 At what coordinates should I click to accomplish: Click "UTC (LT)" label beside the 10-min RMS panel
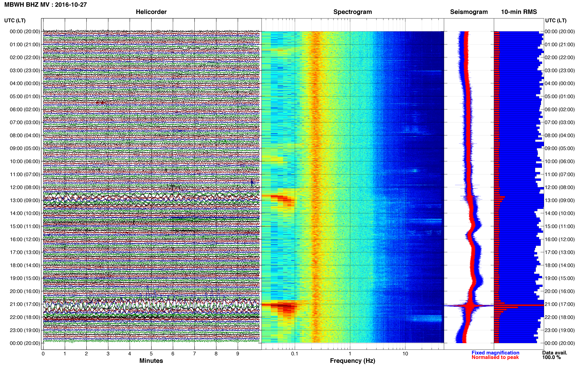(x=556, y=20)
